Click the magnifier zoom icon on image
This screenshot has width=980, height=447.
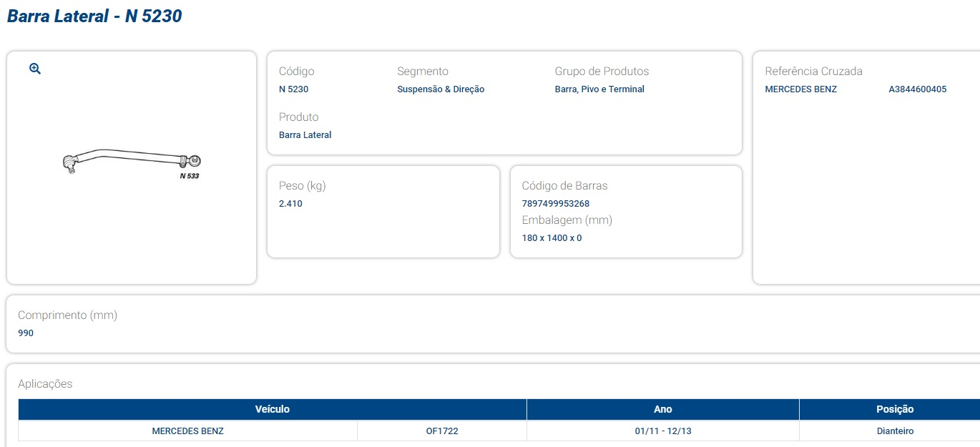point(35,69)
